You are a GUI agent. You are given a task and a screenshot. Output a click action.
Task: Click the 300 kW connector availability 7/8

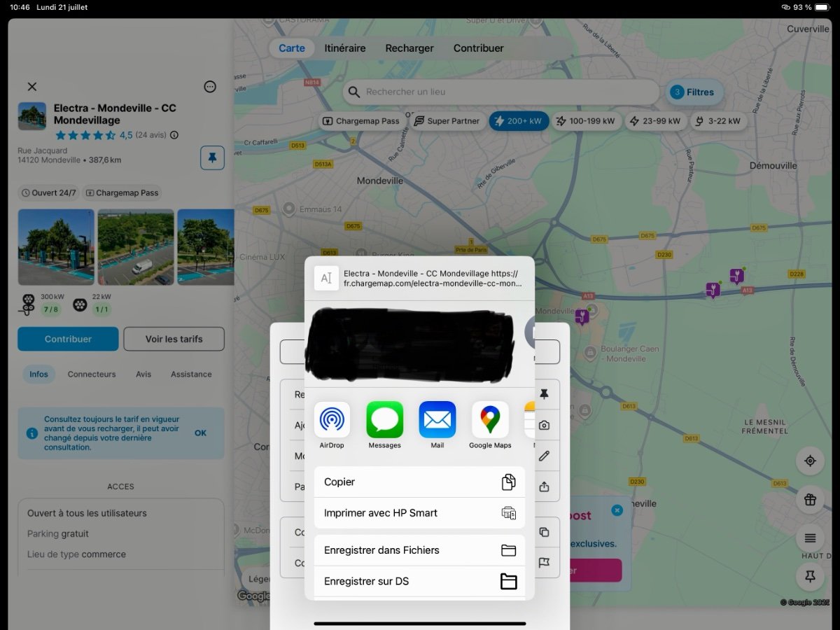point(50,309)
